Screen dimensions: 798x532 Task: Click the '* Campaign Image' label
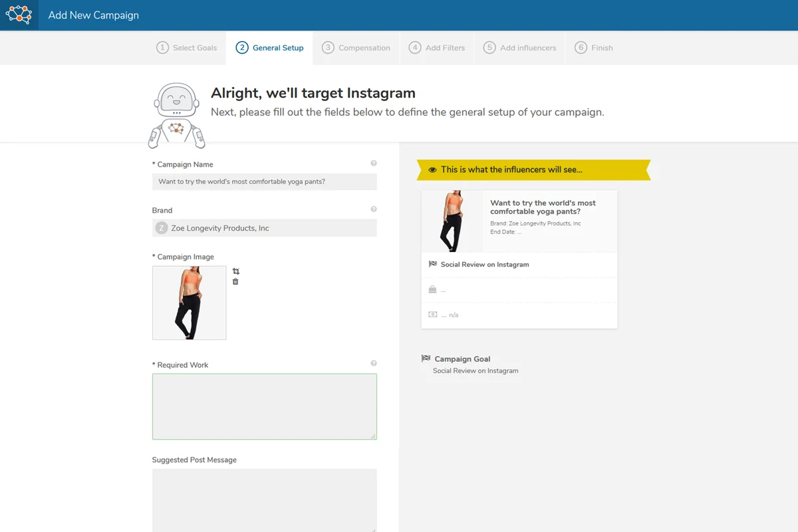183,257
